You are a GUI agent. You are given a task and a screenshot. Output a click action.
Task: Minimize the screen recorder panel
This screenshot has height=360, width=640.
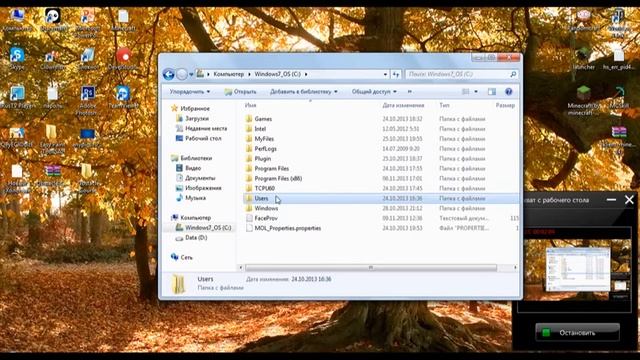[x=611, y=200]
